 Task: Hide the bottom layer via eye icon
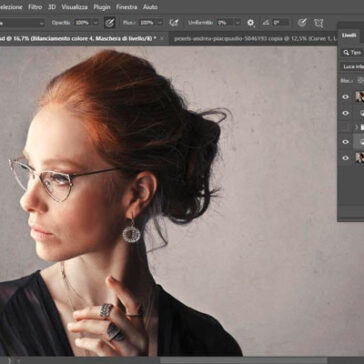tap(346, 158)
